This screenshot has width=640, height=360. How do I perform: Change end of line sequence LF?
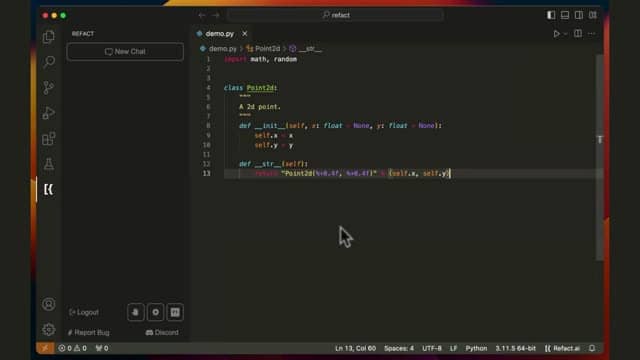tap(453, 348)
